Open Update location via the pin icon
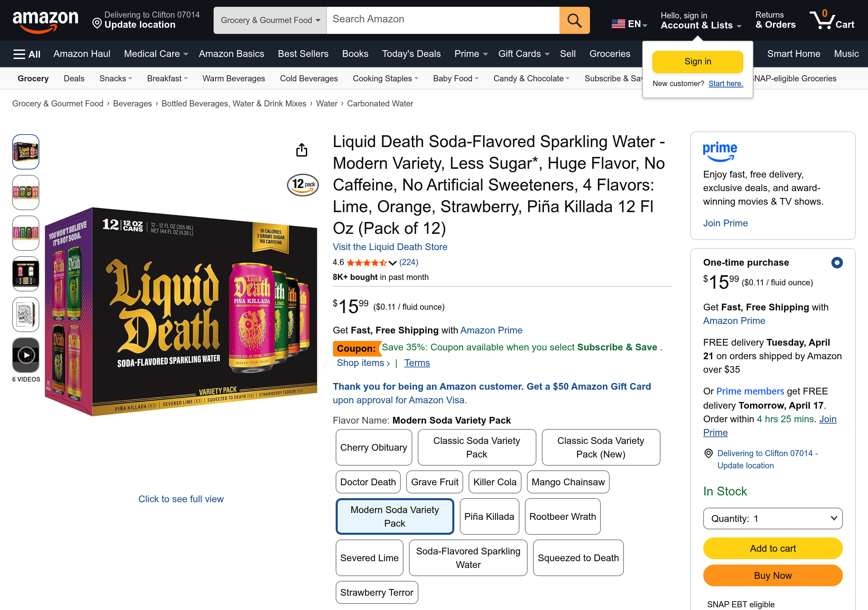 (x=98, y=24)
